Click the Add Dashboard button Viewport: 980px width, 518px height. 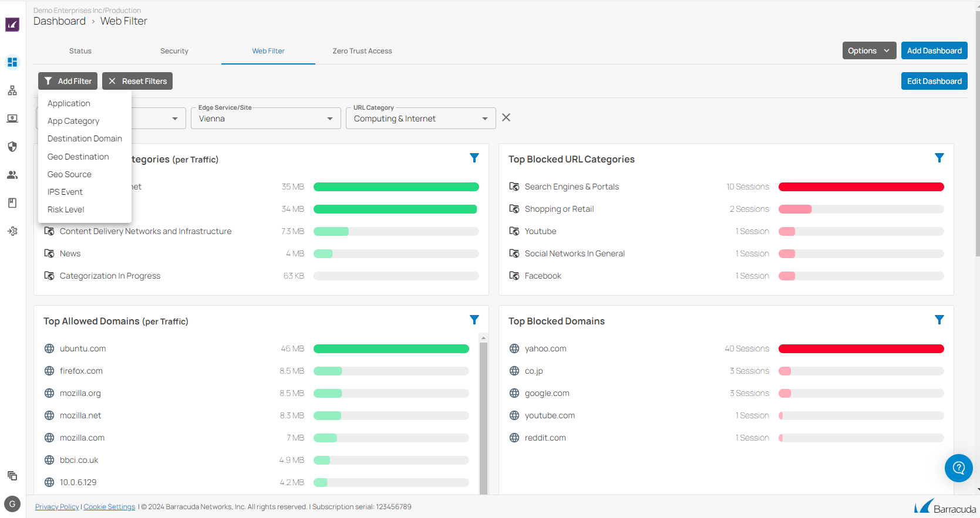(934, 51)
